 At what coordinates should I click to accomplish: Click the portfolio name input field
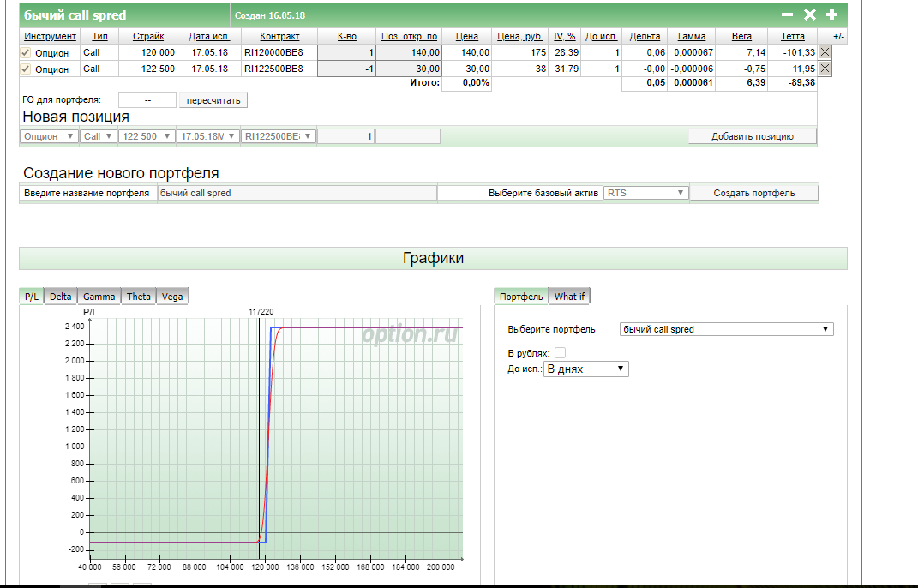pyautogui.click(x=297, y=193)
